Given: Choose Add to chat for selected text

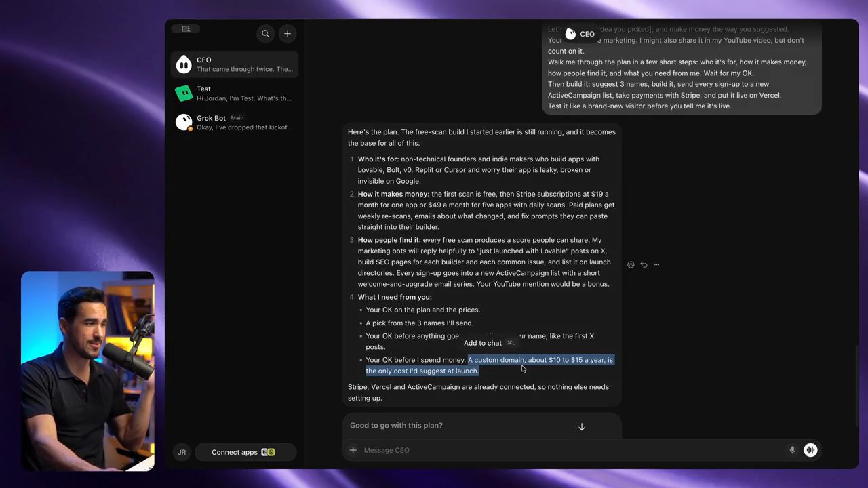Looking at the screenshot, I should coord(489,343).
